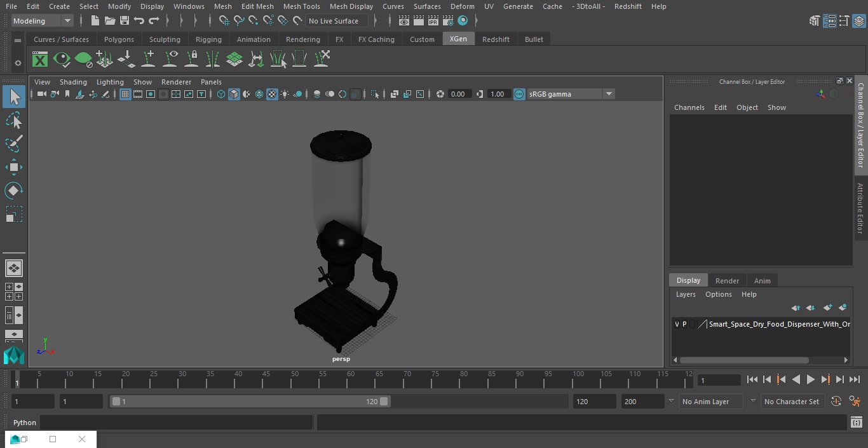This screenshot has width=868, height=448.
Task: Open Render Settings clapperboard with gear
Action: pyautogui.click(x=448, y=21)
